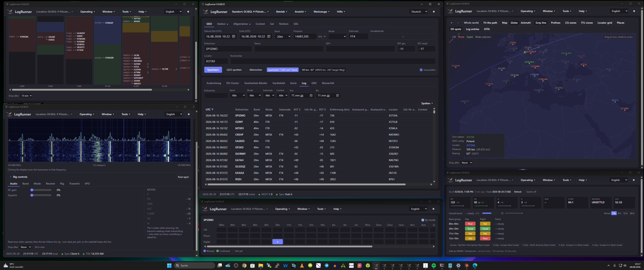Open File Explorer from the taskbar
644x270 pixels.
tap(261, 265)
